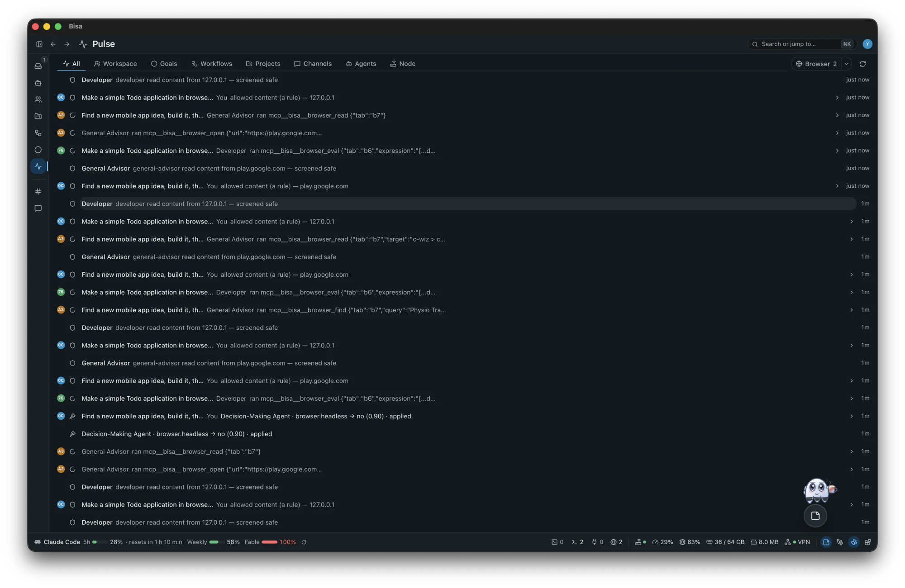Click the plug icon showing 0
Screen dimensions: 905x588
point(597,542)
